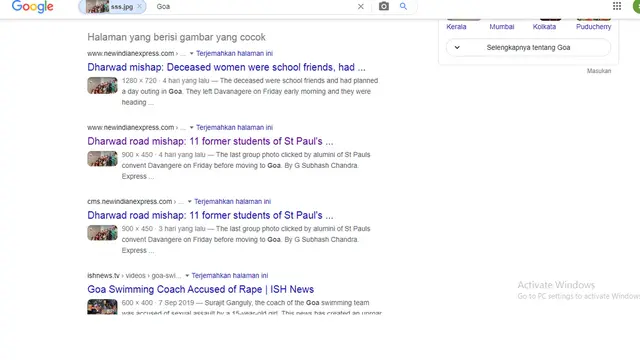Clear the search box with the X icon
Image resolution: width=640 pixels, height=360 pixels.
[x=360, y=7]
